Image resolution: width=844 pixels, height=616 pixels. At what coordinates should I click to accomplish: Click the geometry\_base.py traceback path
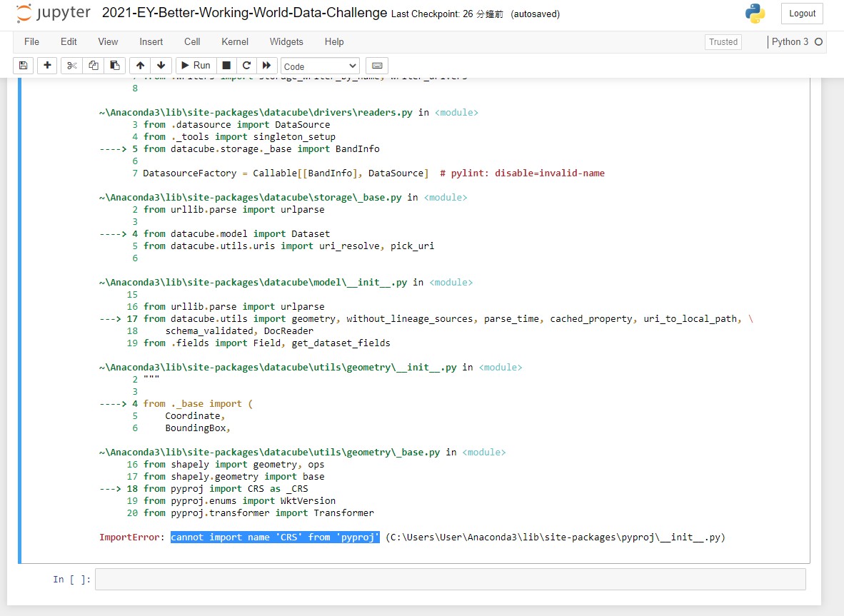point(270,453)
